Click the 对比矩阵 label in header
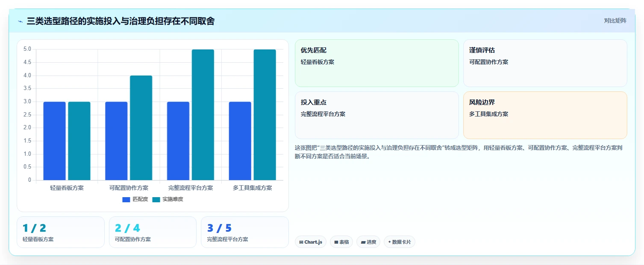The width and height of the screenshot is (644, 265). (x=615, y=21)
